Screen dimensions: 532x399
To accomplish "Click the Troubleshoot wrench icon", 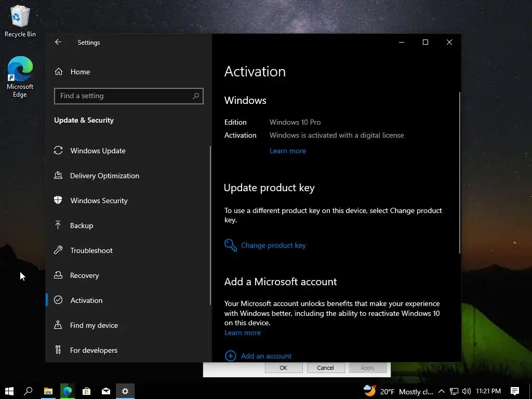I will tap(58, 250).
